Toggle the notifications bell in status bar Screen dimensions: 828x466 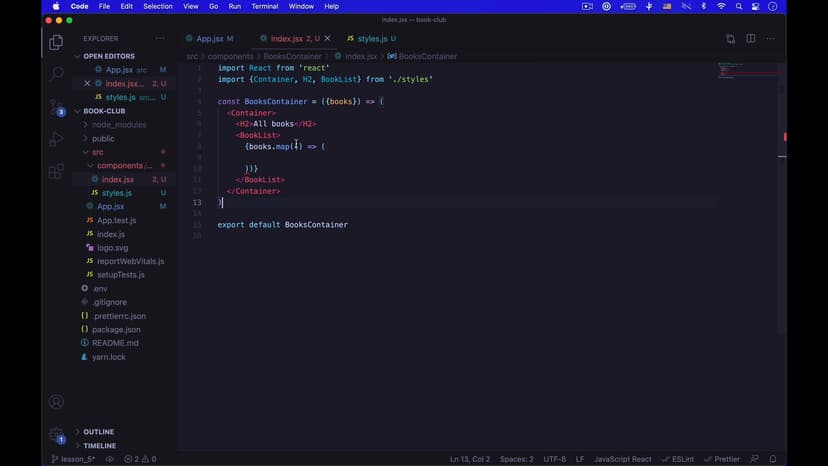(x=773, y=459)
